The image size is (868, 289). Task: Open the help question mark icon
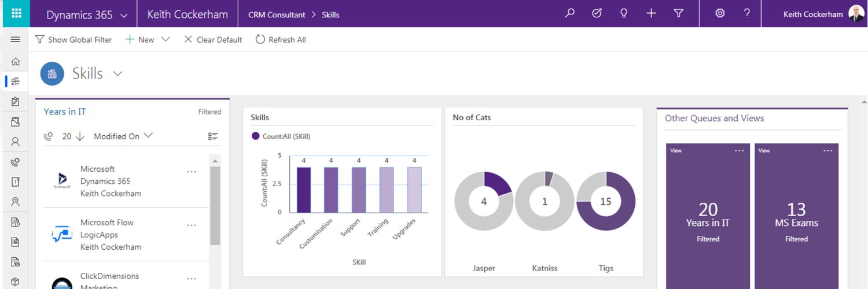tap(747, 13)
